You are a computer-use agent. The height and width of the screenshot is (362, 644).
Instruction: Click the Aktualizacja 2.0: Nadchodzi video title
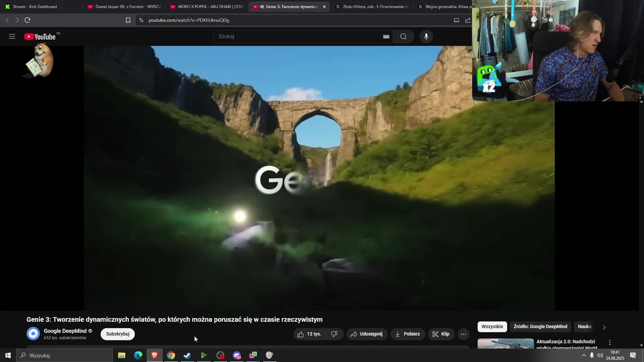point(567,344)
